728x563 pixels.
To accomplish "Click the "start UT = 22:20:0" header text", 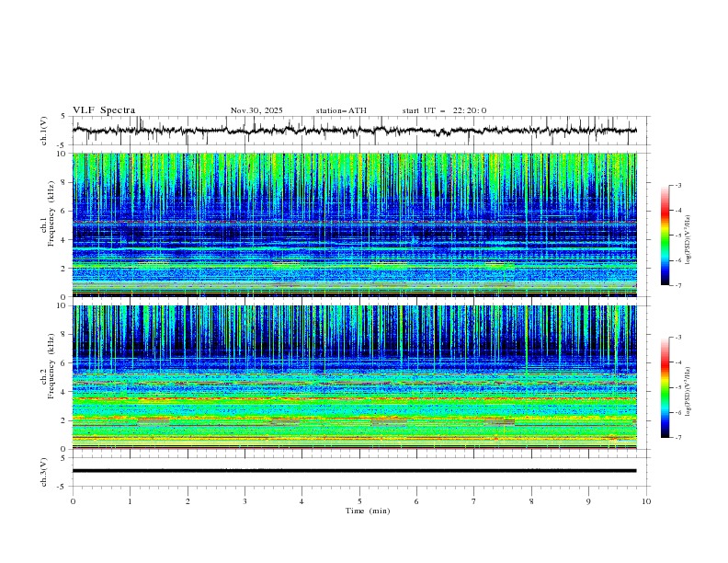I will click(444, 110).
